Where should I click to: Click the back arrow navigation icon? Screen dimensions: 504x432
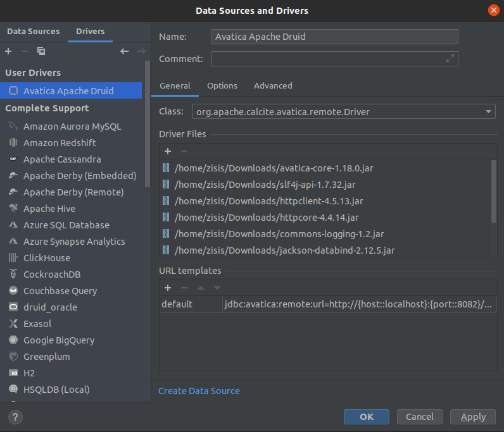125,51
